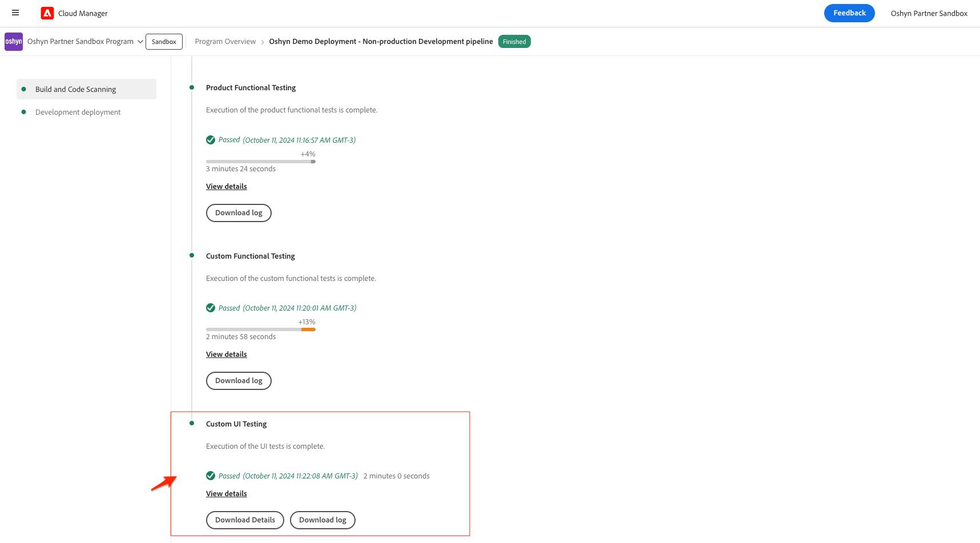Click the Product Functional Testing passed checkmark
The height and width of the screenshot is (543, 980).
point(211,140)
